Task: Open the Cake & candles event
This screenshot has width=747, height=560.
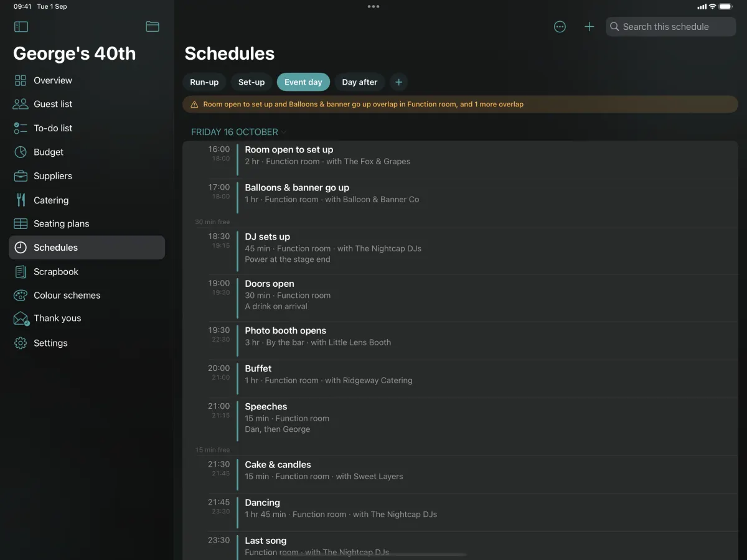Action: tap(460, 474)
